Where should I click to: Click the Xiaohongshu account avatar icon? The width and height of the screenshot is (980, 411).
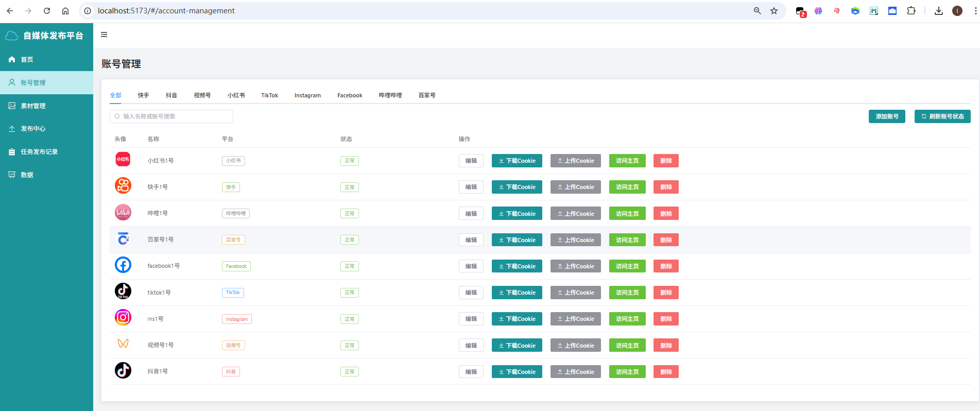(123, 160)
